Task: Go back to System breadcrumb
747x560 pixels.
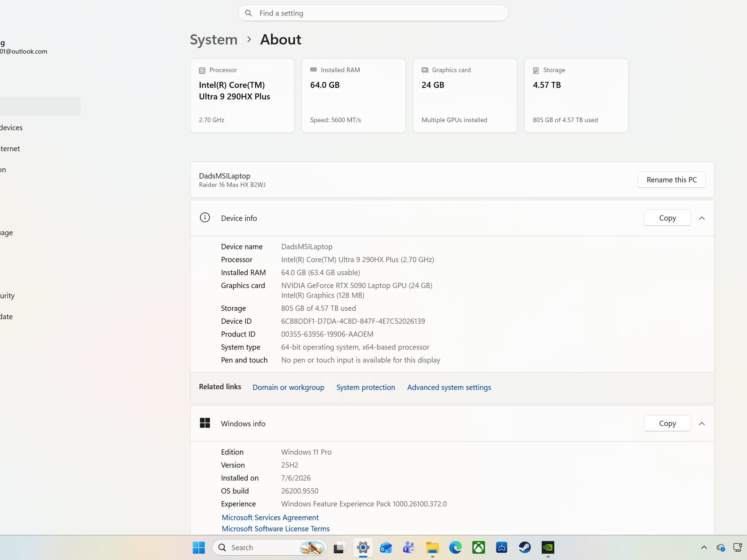Action: point(214,39)
